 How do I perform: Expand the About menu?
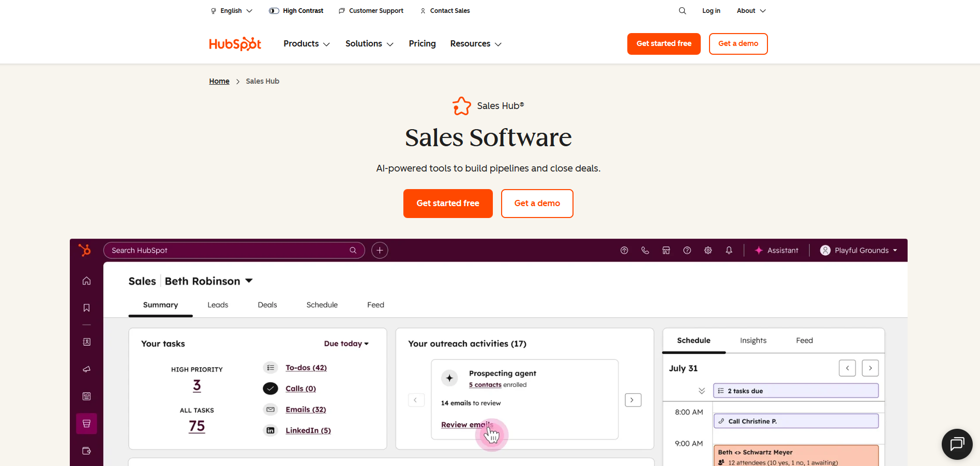[751, 11]
